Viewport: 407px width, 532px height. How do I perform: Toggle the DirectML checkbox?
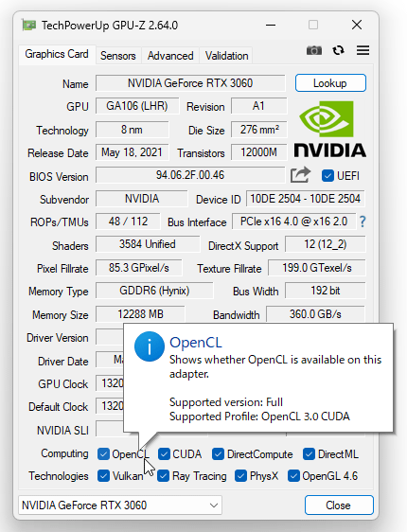point(309,454)
